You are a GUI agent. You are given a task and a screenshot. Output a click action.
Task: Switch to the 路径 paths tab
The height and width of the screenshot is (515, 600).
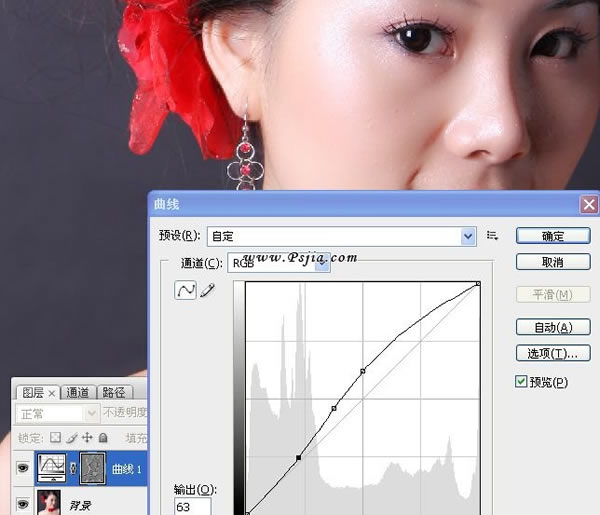[114, 393]
